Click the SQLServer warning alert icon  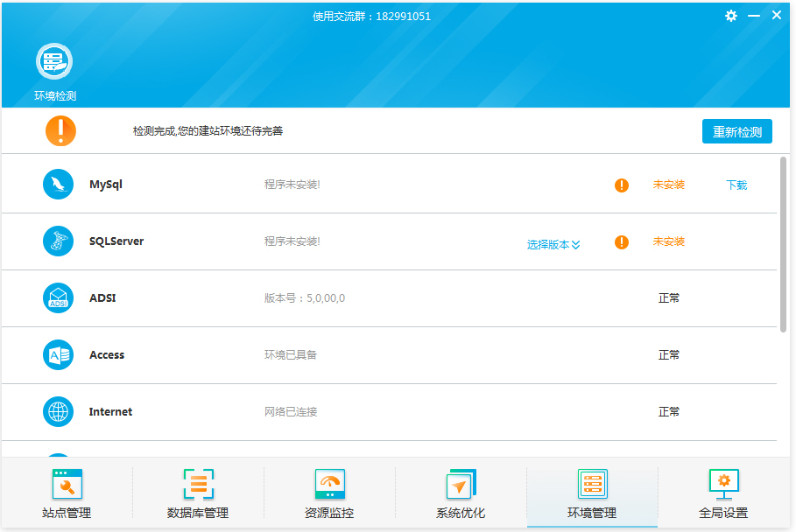coord(621,241)
